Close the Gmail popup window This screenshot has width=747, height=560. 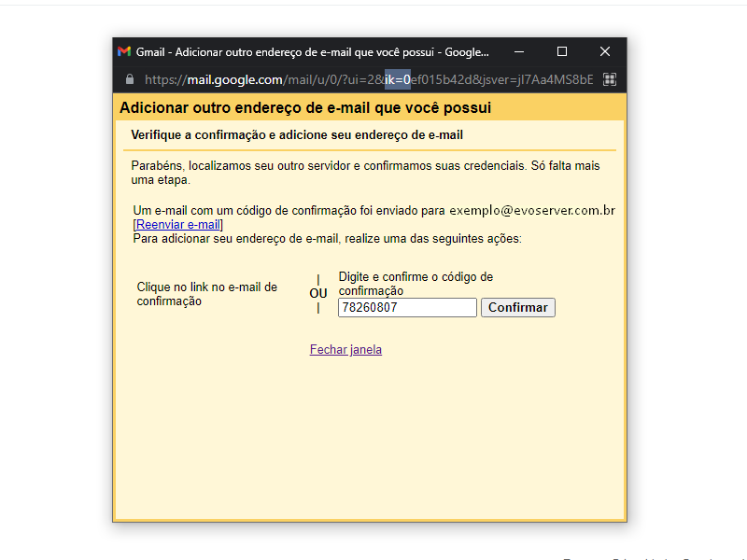(x=605, y=51)
